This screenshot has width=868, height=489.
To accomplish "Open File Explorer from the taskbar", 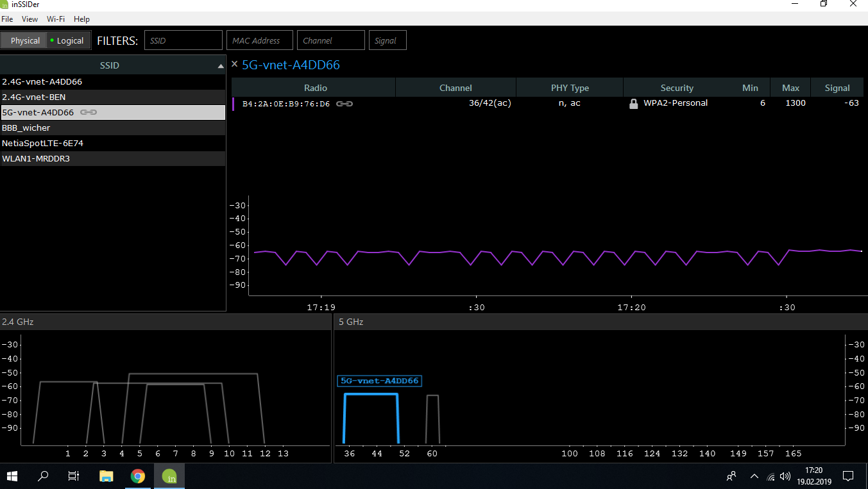I will pos(106,476).
